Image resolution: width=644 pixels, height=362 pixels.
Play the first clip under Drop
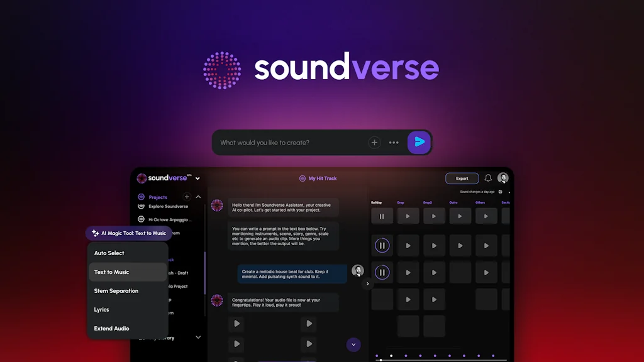(x=408, y=216)
